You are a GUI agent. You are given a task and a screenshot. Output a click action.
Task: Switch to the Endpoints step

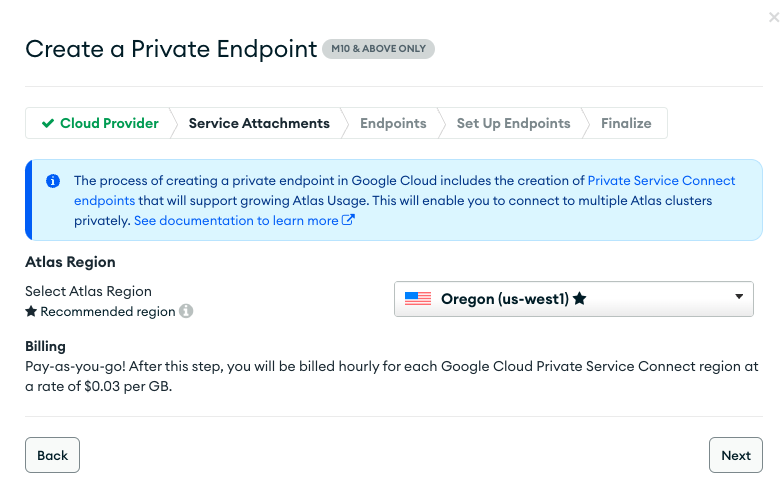(x=393, y=124)
